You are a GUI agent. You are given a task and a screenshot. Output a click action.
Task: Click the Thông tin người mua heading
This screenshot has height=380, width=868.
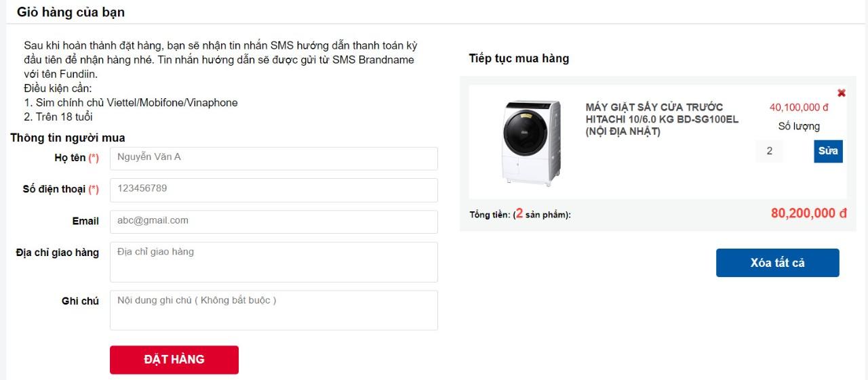[68, 138]
